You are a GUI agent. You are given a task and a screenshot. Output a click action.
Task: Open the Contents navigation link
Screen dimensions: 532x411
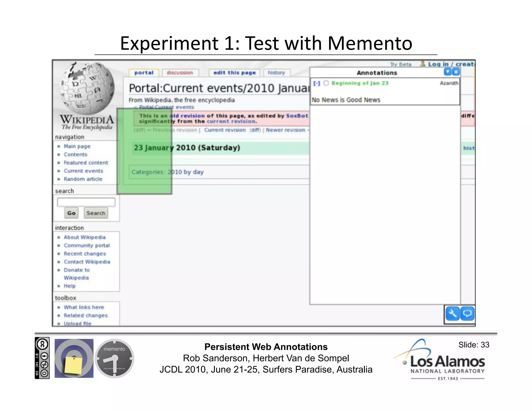click(75, 154)
